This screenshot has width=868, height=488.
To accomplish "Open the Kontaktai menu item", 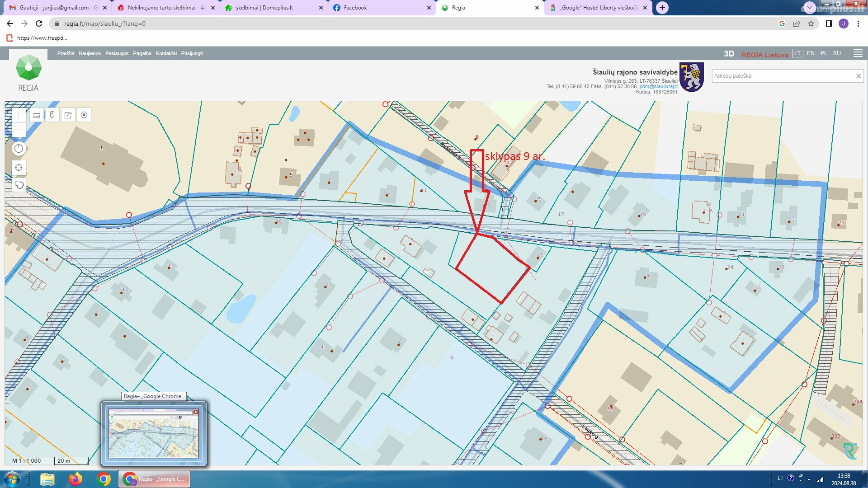I will pyautogui.click(x=166, y=53).
